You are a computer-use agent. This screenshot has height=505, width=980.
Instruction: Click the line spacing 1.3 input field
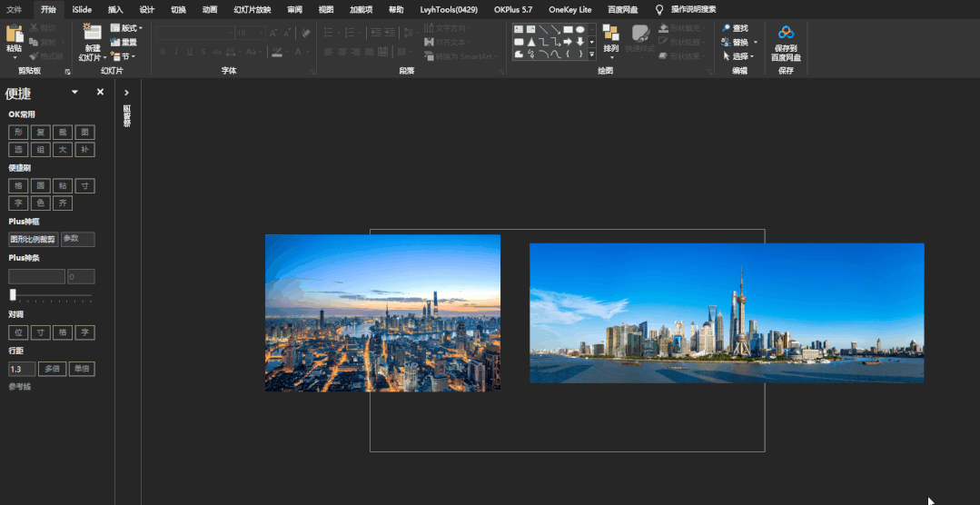click(x=21, y=369)
